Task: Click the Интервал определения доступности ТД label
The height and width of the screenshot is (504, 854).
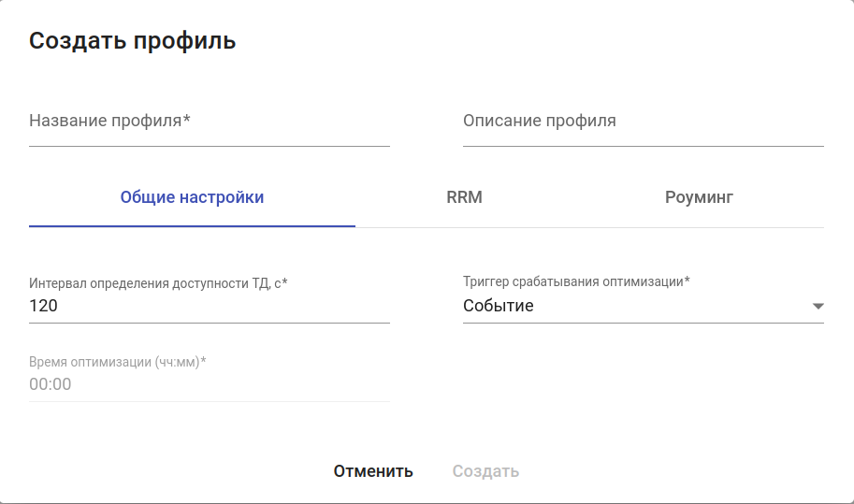Action: click(x=158, y=282)
